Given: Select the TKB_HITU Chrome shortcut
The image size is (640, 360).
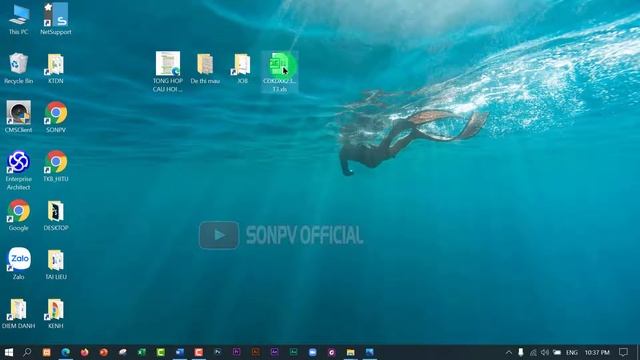Looking at the screenshot, I should [x=56, y=166].
